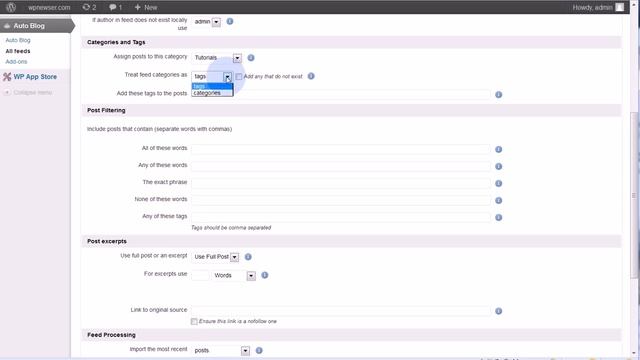Screen dimensions: 640x360
Task: Show info for full post or excerpt
Action: (x=248, y=257)
